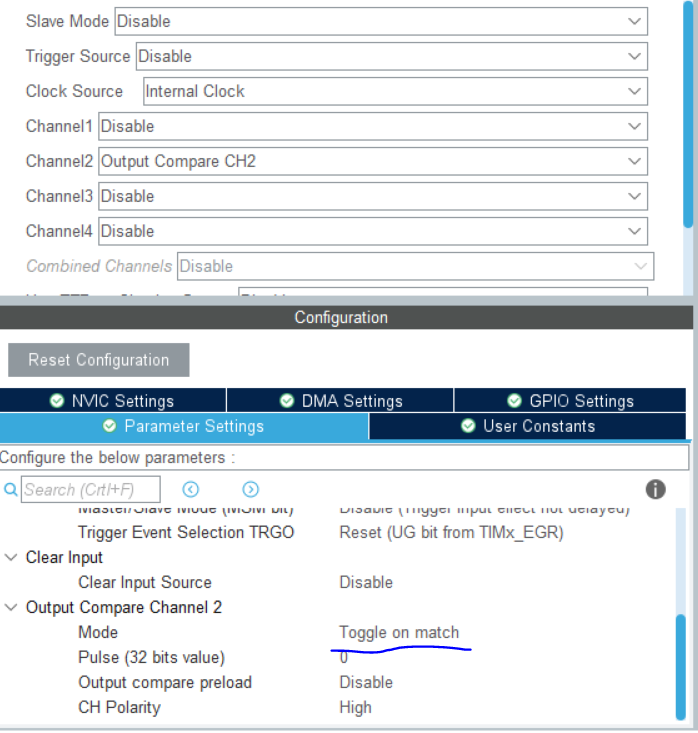This screenshot has height=733, width=698.
Task: Collapse the Output Compare Channel 2 section
Action: coord(11,607)
